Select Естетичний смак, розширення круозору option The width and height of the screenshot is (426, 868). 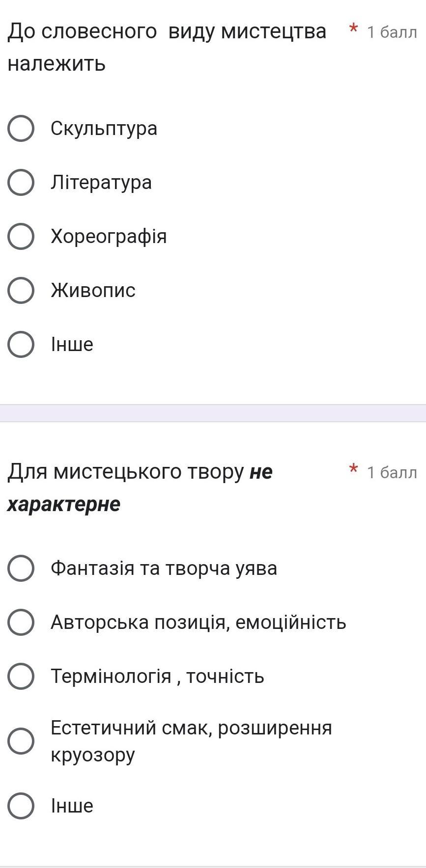tap(21, 741)
